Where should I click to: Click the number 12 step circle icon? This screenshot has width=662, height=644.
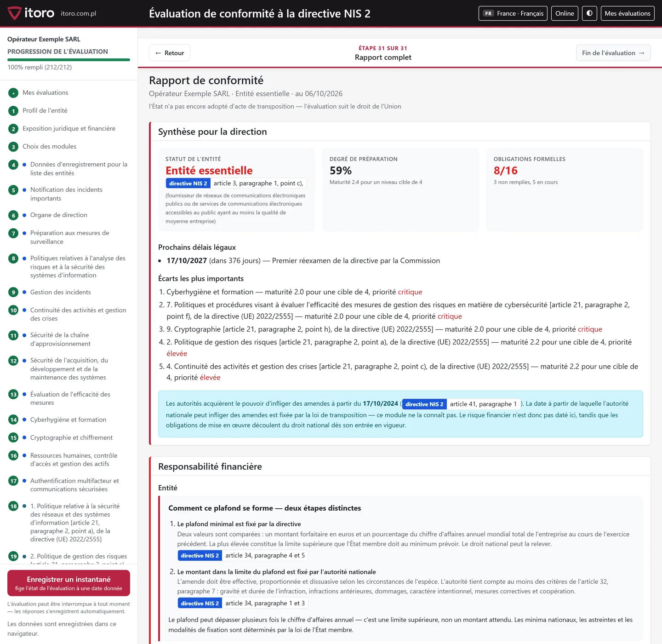(13, 361)
